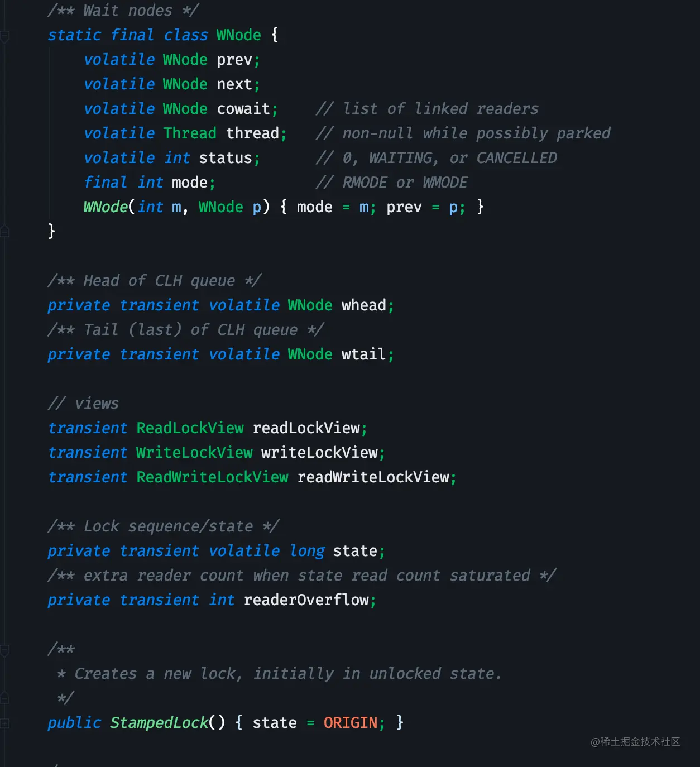This screenshot has height=767, width=700.
Task: Collapse the StampedLock constructor Javadoc comment
Action: coord(4,650)
